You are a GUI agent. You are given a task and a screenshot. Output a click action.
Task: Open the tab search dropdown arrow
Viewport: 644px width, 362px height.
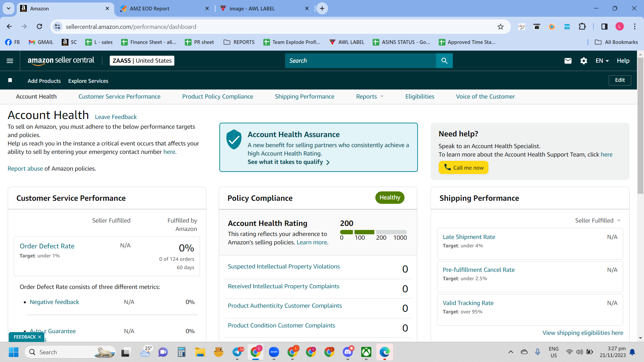click(8, 8)
